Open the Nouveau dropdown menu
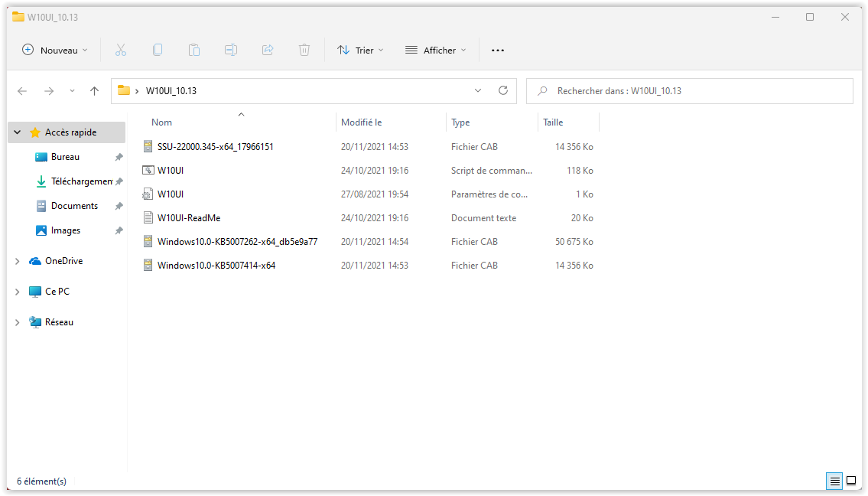The height and width of the screenshot is (496, 868). (54, 50)
